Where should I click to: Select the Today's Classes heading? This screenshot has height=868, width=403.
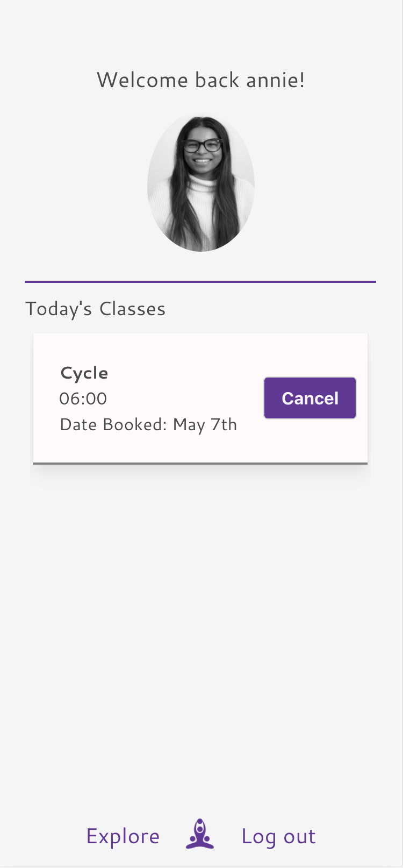tap(95, 308)
